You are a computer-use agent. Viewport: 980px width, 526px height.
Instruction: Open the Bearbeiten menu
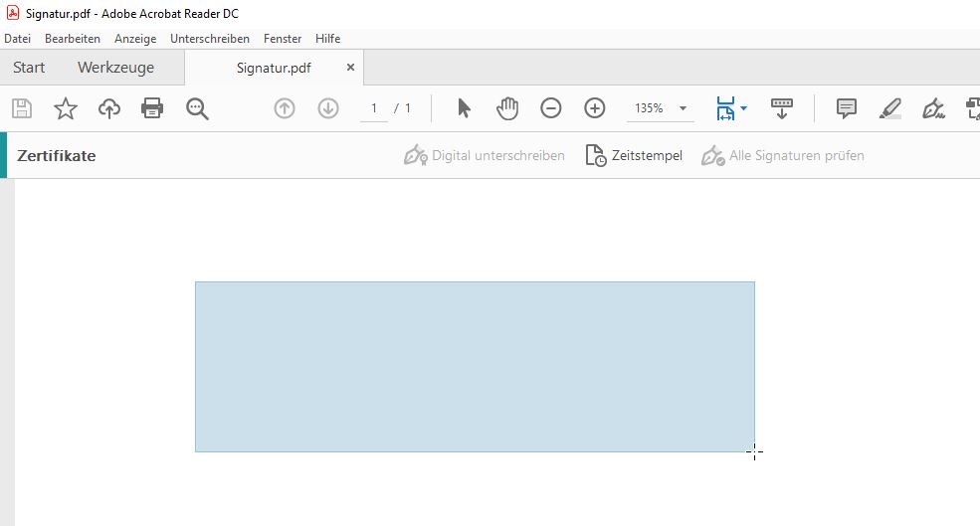tap(73, 39)
